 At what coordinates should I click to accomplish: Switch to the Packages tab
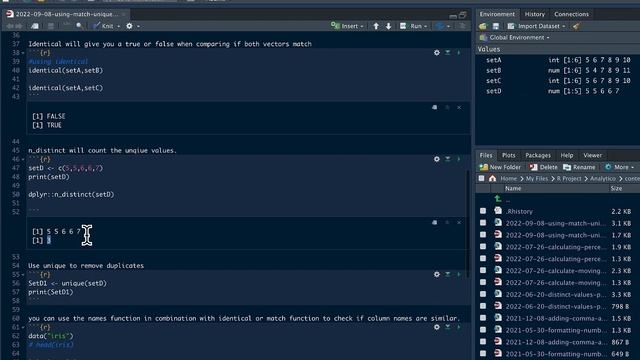point(538,156)
